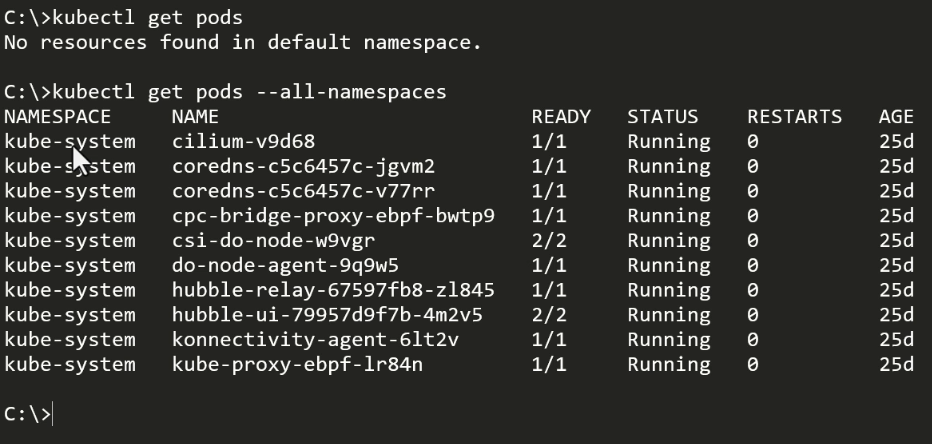Click the 2/2 ready value for csi-do-node
The height and width of the screenshot is (444, 932).
pyautogui.click(x=549, y=241)
